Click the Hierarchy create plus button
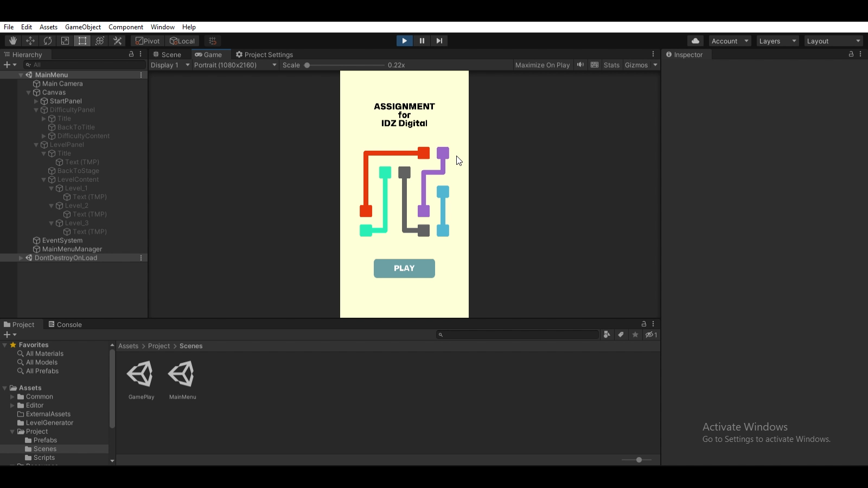The height and width of the screenshot is (488, 868). (10, 65)
